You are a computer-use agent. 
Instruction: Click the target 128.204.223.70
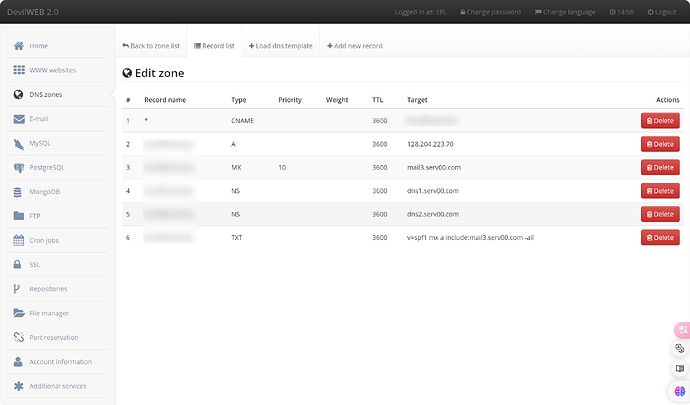tap(430, 144)
